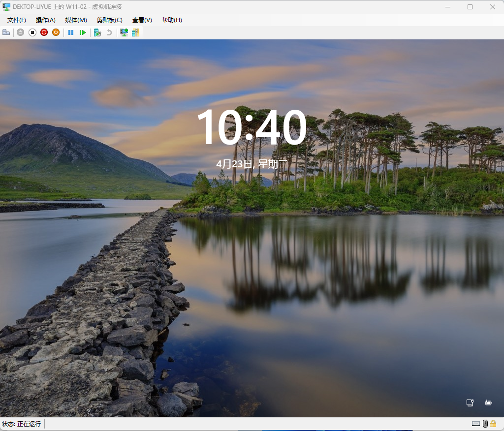
Task: Expand the 剪贴板(C) menu
Action: pyautogui.click(x=109, y=20)
